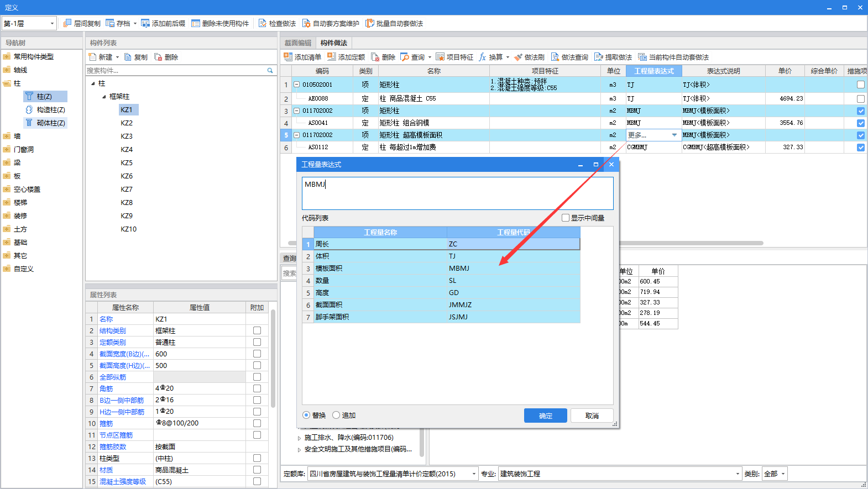Toggle 措施项 checkbox for row A50041
The width and height of the screenshot is (868, 489).
click(861, 123)
